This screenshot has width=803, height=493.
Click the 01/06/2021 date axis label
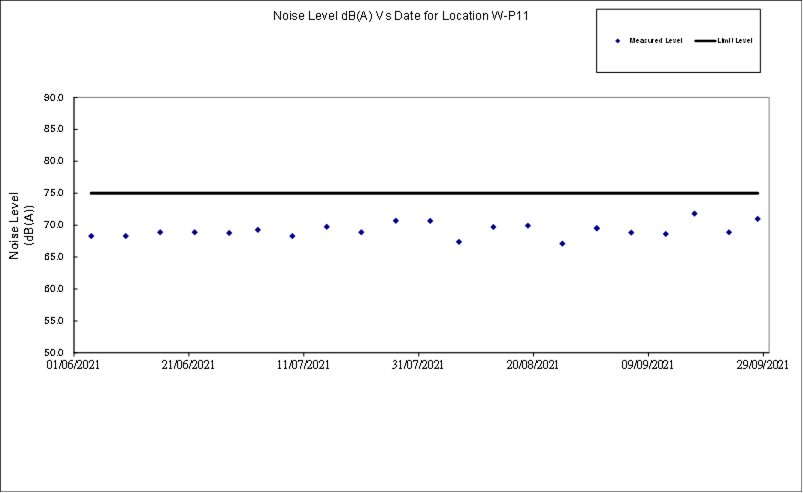pos(73,366)
